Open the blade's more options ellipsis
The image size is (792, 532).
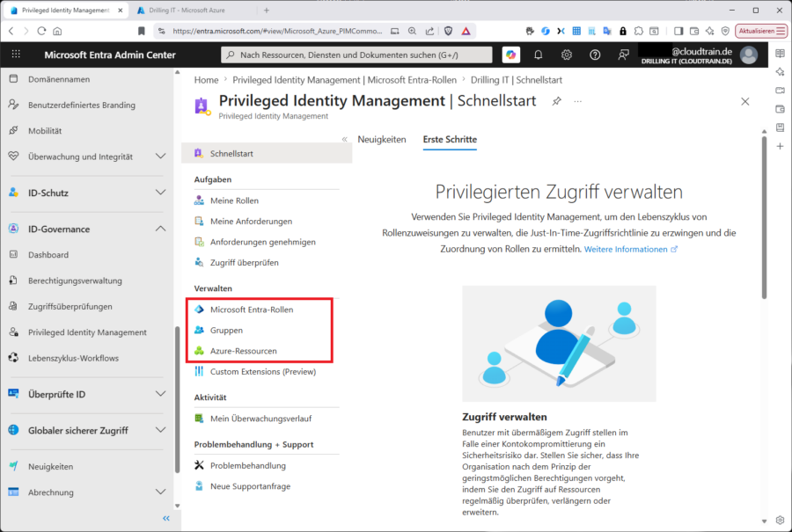coord(578,101)
